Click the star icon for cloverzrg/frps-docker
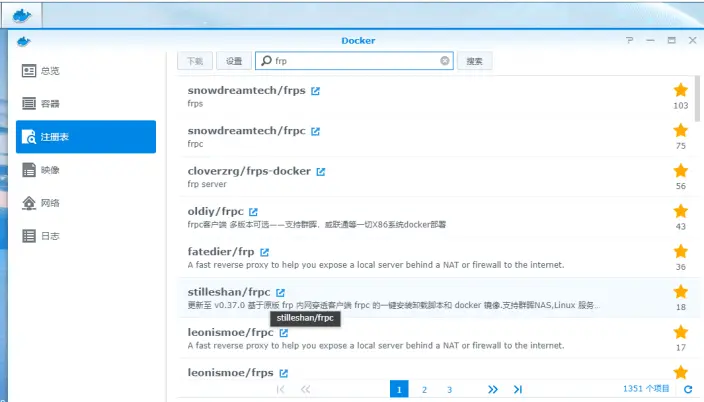 click(681, 171)
